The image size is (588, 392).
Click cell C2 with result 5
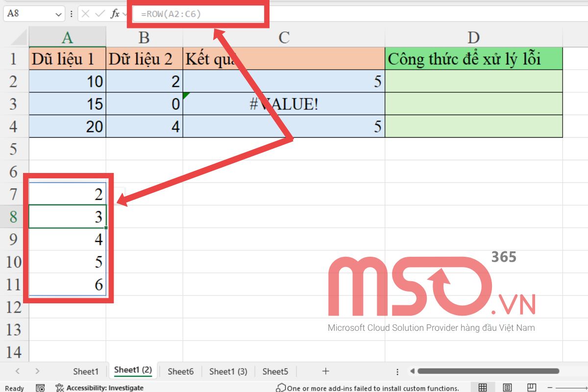(x=284, y=81)
